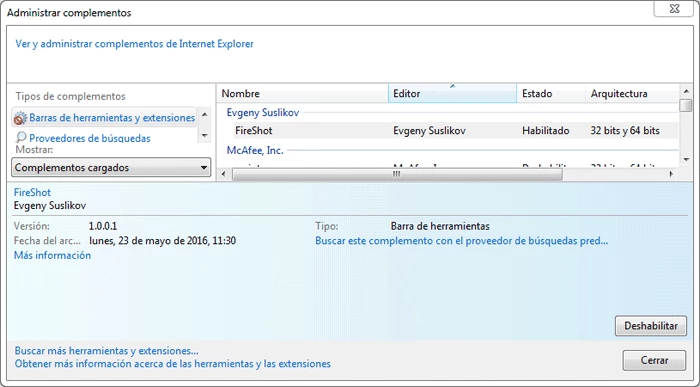This screenshot has height=387, width=700.
Task: Click add-on list vertical scroll up arrow
Action: click(x=686, y=91)
